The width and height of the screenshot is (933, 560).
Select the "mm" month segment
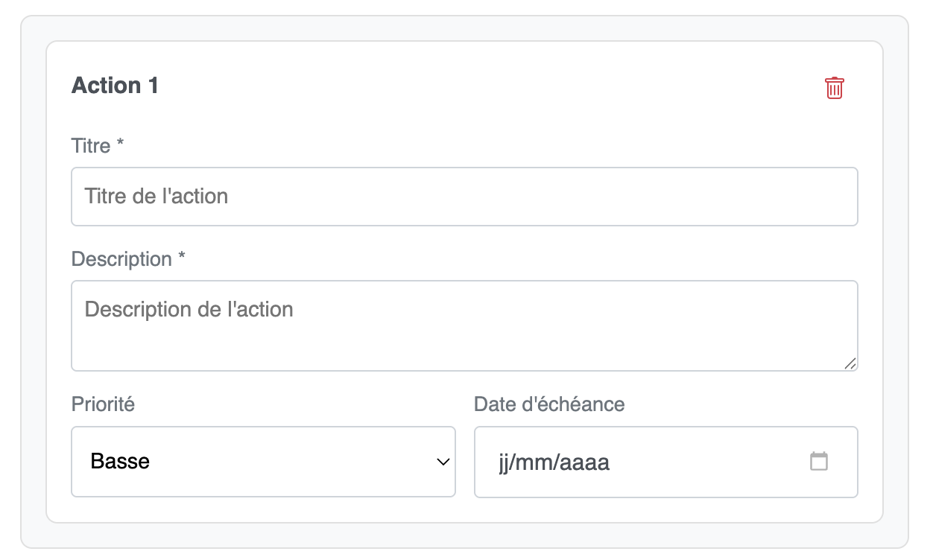click(x=534, y=462)
